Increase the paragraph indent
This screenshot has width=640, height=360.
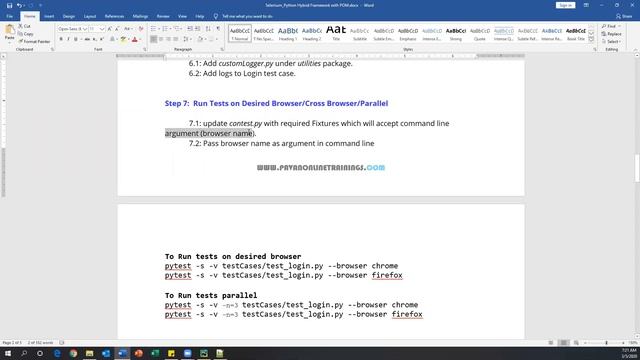click(198, 29)
